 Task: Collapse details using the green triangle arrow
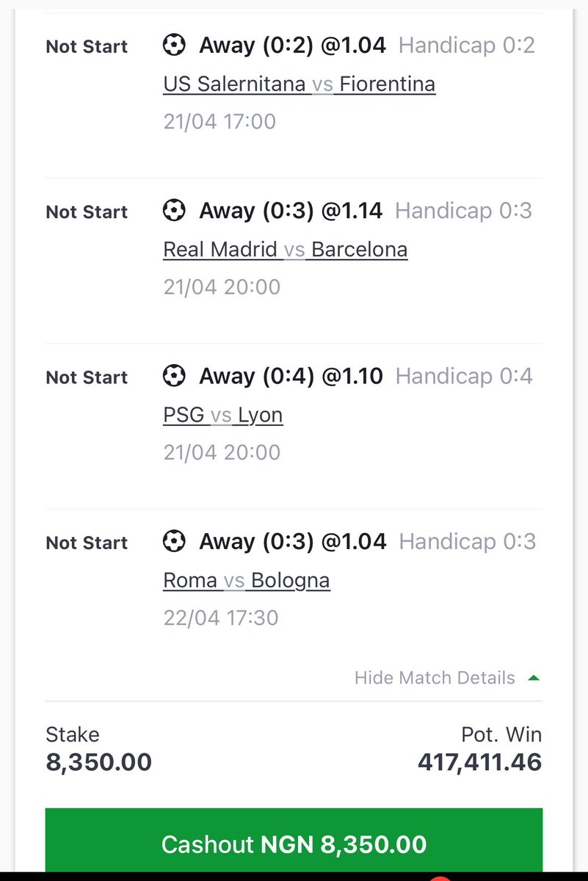pyautogui.click(x=534, y=678)
